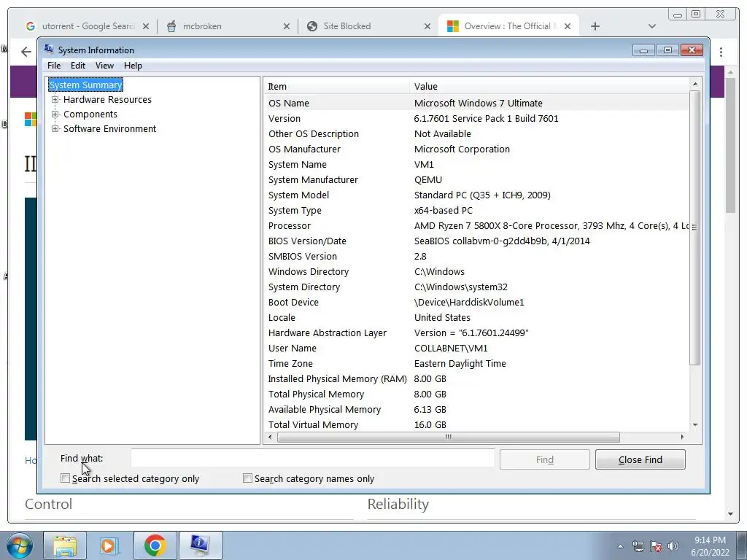
Task: Select the Processor row
Action: (x=476, y=226)
